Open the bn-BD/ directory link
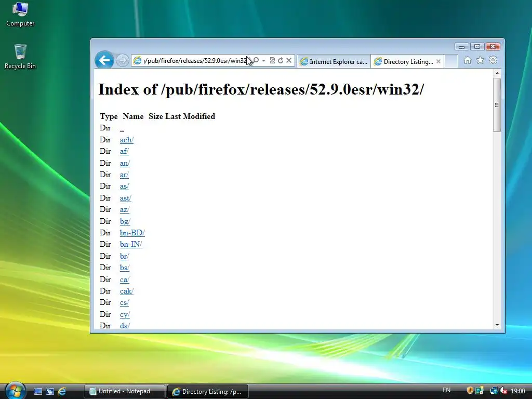Image resolution: width=532 pixels, height=399 pixels. tap(132, 233)
